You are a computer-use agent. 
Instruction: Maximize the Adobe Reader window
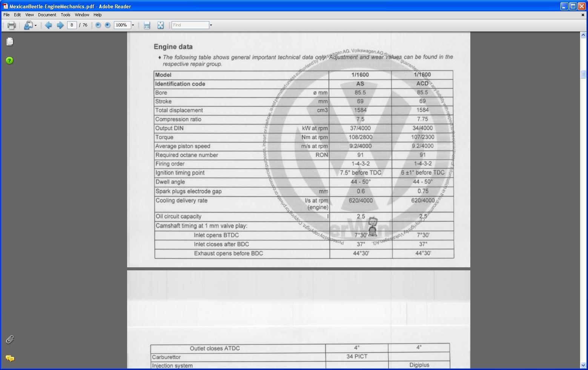[x=573, y=6]
